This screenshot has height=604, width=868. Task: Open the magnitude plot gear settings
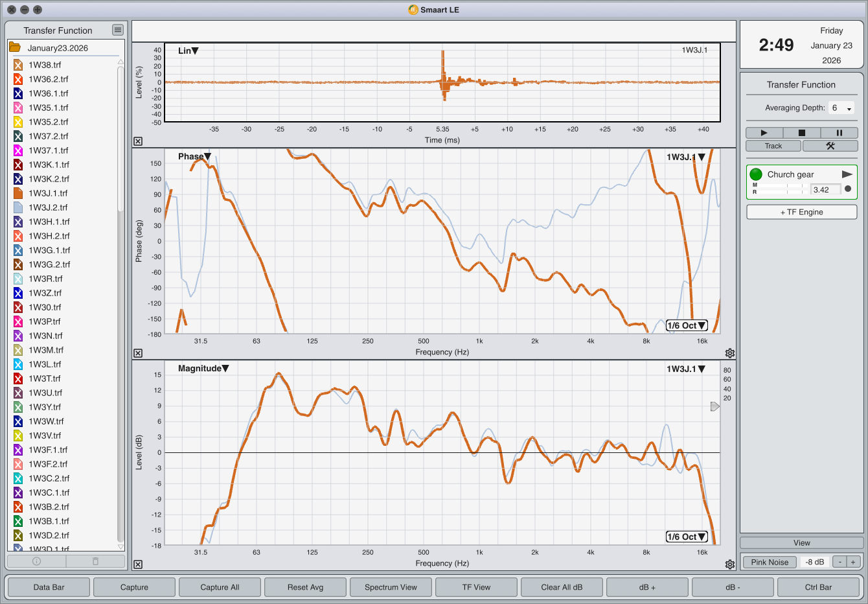click(730, 564)
